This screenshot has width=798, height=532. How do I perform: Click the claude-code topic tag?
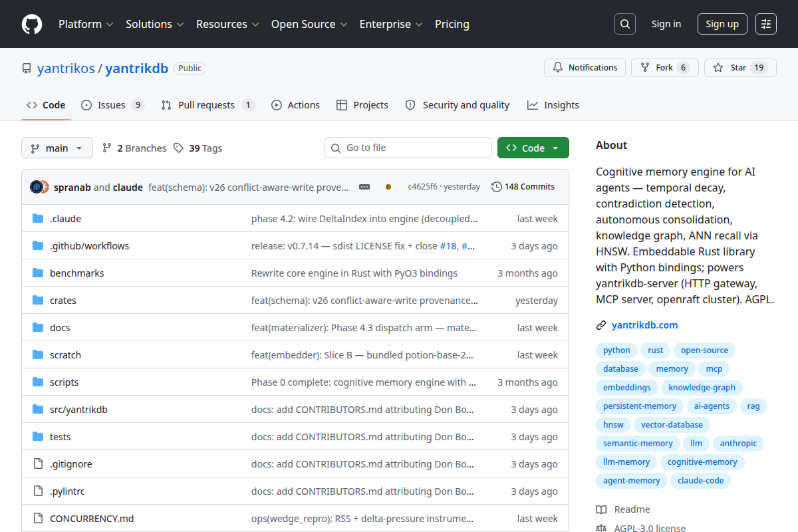700,481
